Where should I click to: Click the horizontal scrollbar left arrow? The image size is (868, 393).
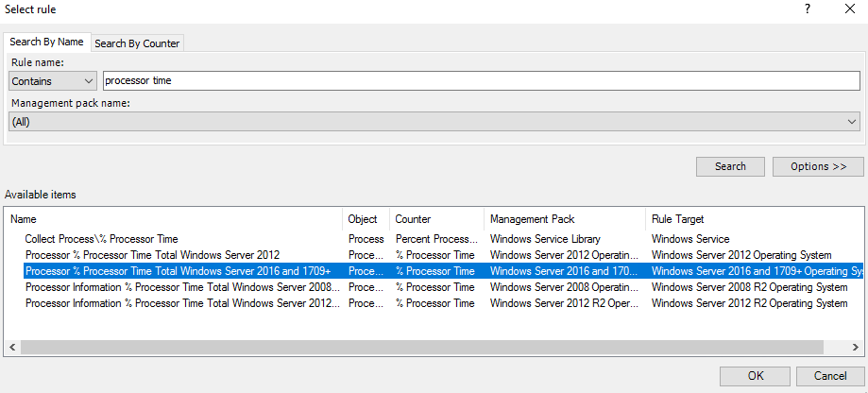[x=12, y=347]
